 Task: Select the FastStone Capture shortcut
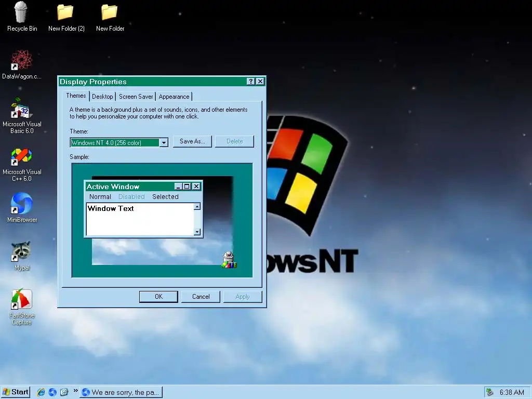(22, 307)
